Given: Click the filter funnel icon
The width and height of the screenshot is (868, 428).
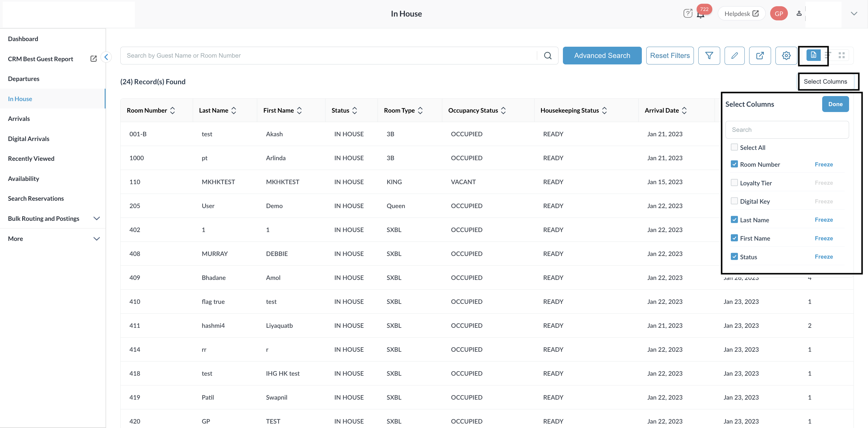Looking at the screenshot, I should coord(709,56).
